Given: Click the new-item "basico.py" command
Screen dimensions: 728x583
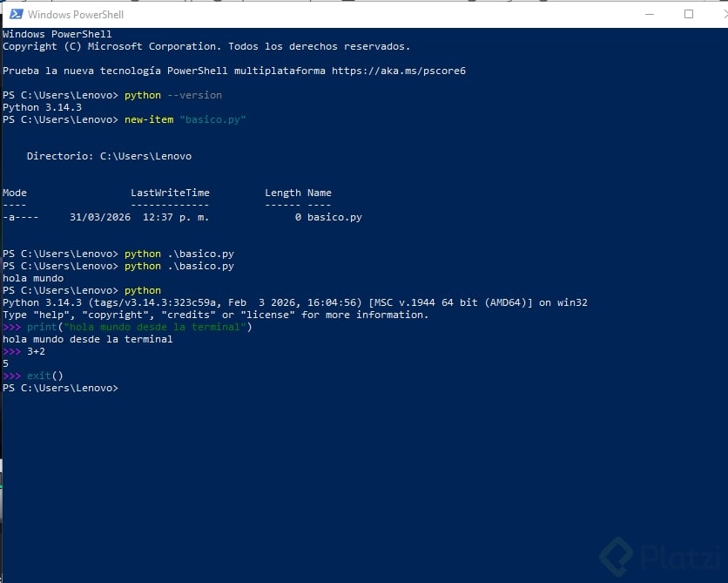Looking at the screenshot, I should point(185,120).
